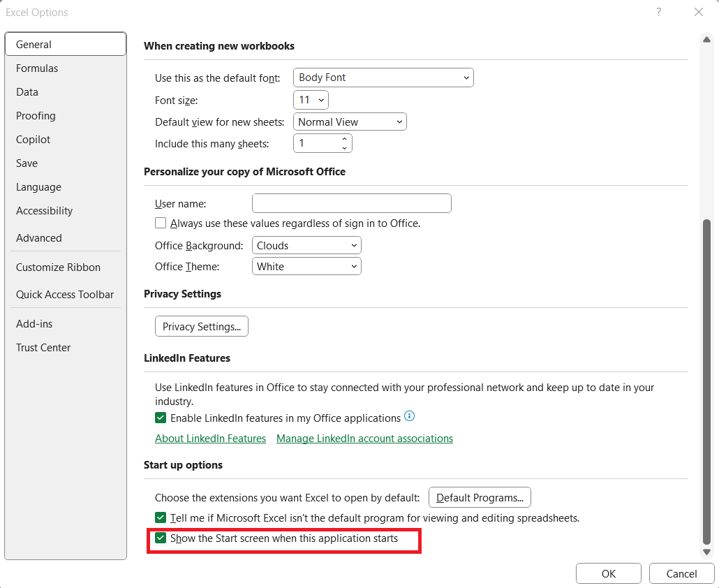The image size is (719, 588).
Task: Open the Office Background dropdown
Action: coord(306,245)
